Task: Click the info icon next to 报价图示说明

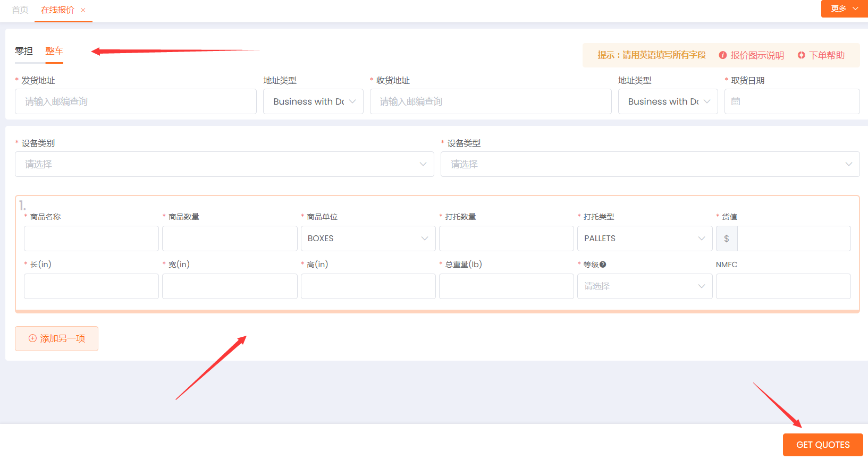Action: 722,55
